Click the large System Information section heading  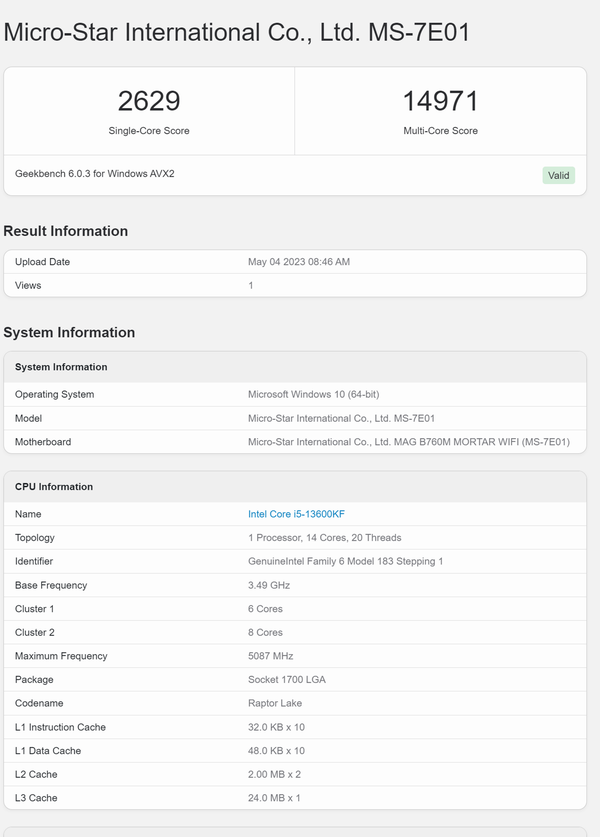69,333
